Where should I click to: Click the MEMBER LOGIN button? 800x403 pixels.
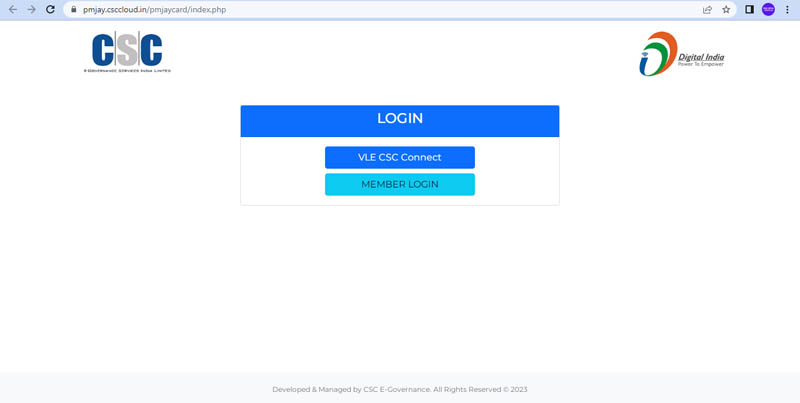click(x=400, y=185)
